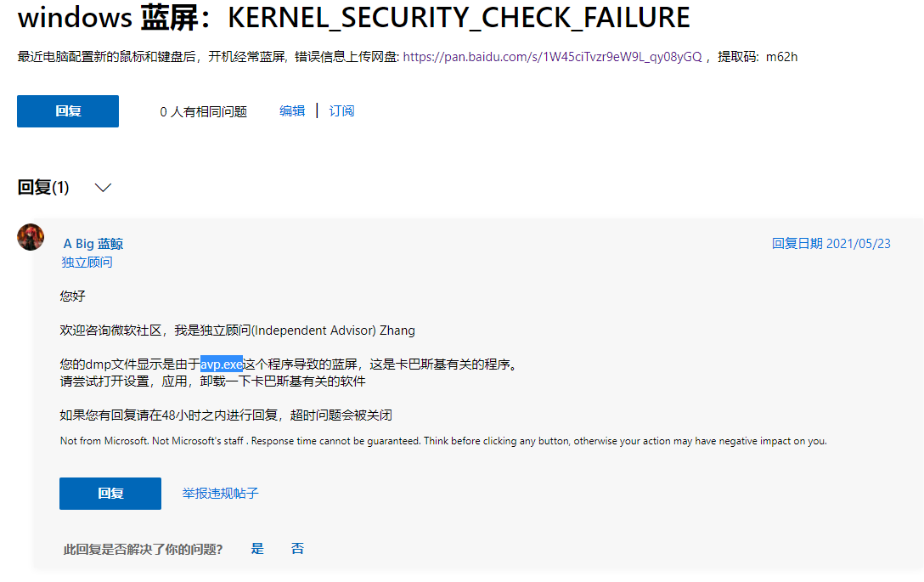This screenshot has height=582, width=924.
Task: Choose 否 for problem not solved
Action: (x=297, y=548)
